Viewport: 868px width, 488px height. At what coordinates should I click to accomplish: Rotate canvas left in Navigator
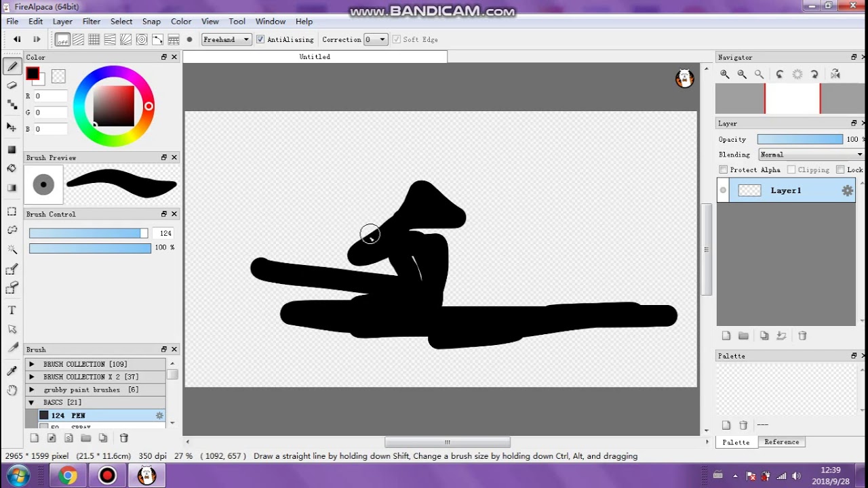[780, 75]
